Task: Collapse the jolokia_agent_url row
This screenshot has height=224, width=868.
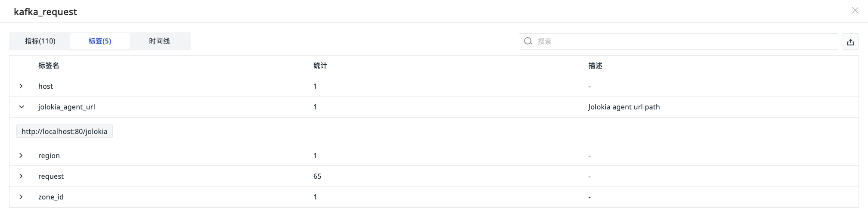Action: (21, 107)
